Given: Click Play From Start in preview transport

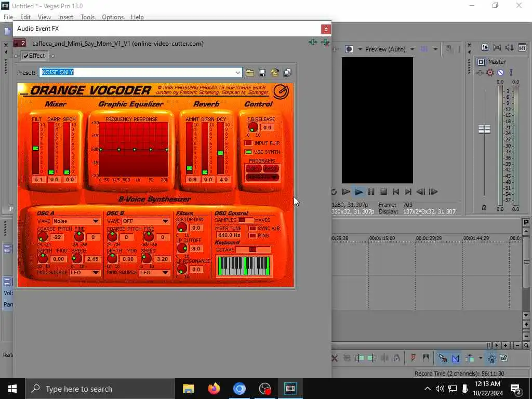Looking at the screenshot, I should [x=345, y=192].
